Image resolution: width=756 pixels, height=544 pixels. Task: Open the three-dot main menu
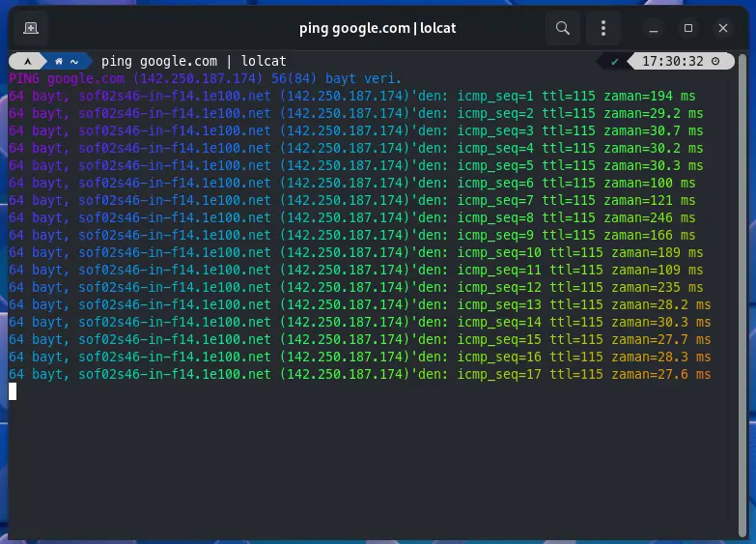tap(603, 28)
